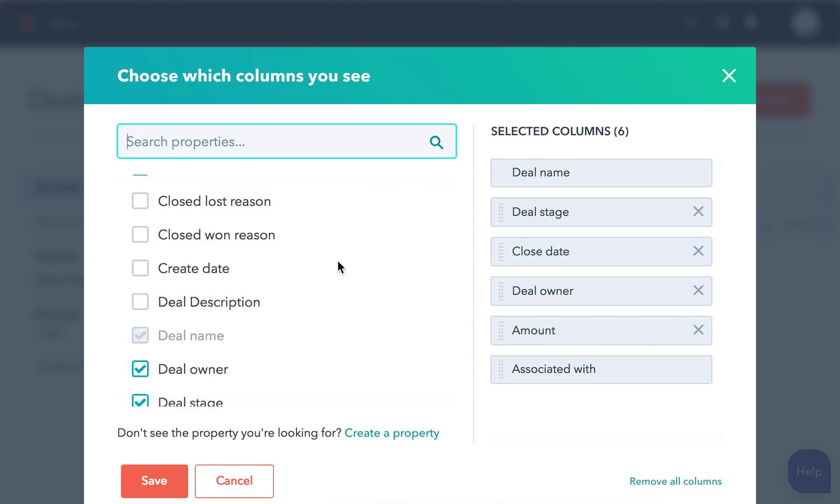Click the Deal name selected column header
Image resolution: width=840 pixels, height=504 pixels.
click(601, 173)
